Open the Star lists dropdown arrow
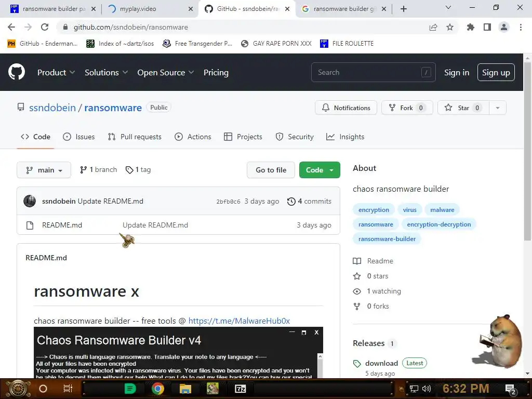Viewport: 532px width, 399px height. [498, 108]
